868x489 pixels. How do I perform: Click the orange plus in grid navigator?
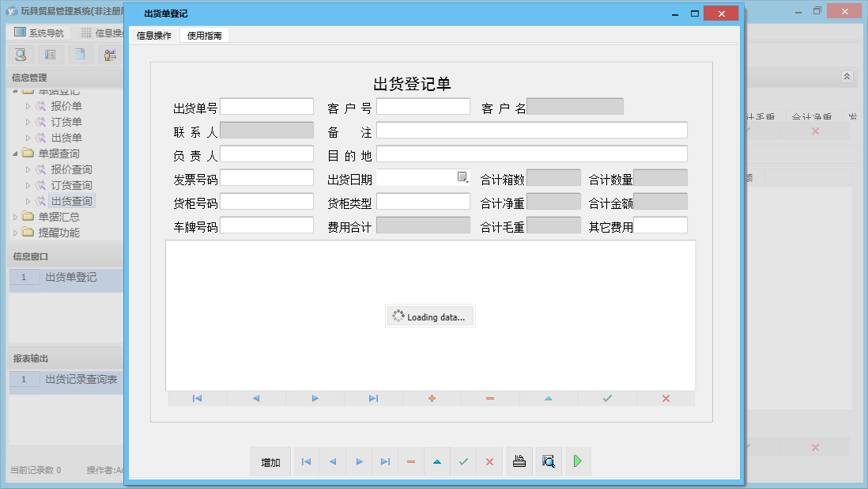[x=432, y=399]
